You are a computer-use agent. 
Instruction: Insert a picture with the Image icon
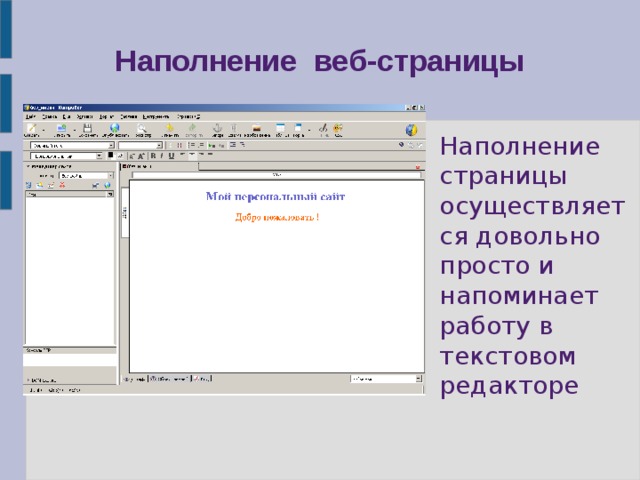pos(256,128)
